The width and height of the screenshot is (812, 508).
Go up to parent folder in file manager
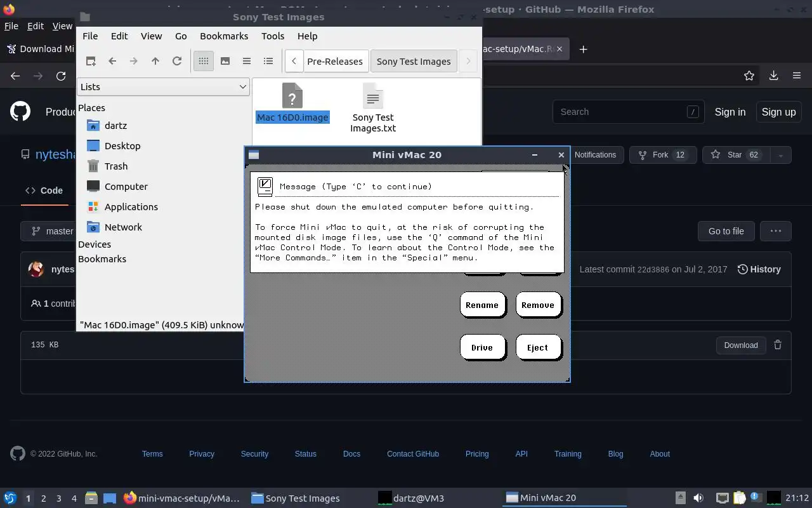pyautogui.click(x=155, y=61)
